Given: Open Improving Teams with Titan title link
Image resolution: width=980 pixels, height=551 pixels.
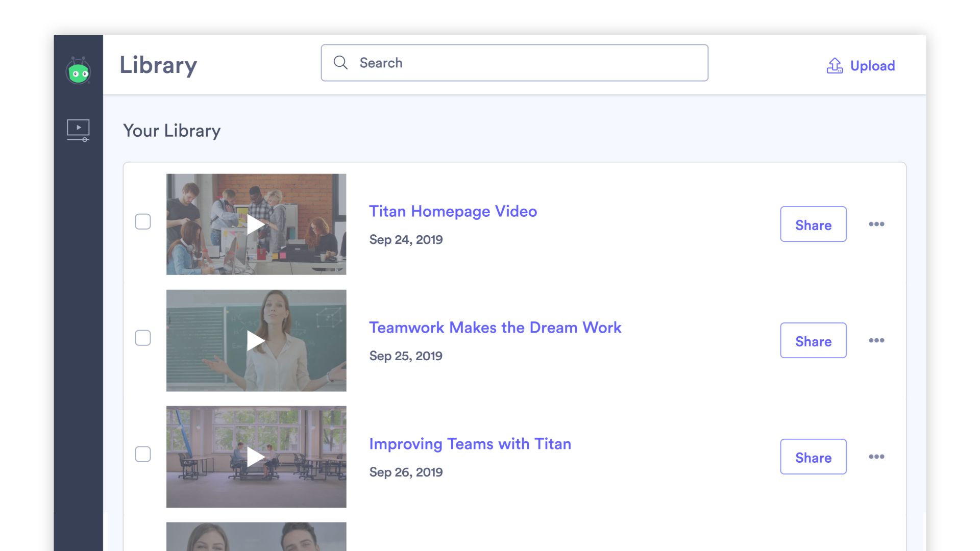Looking at the screenshot, I should pyautogui.click(x=470, y=444).
